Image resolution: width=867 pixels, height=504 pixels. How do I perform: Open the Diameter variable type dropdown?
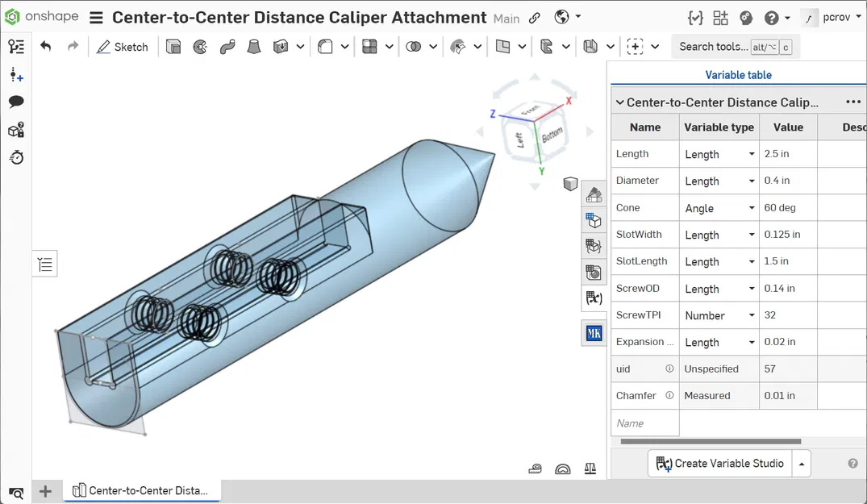click(x=750, y=181)
